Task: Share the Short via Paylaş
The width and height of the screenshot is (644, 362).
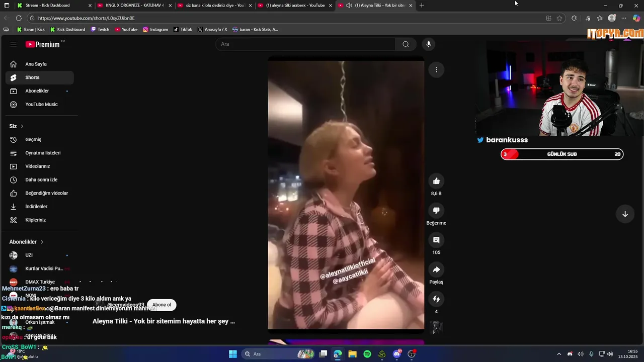Action: pos(436,269)
